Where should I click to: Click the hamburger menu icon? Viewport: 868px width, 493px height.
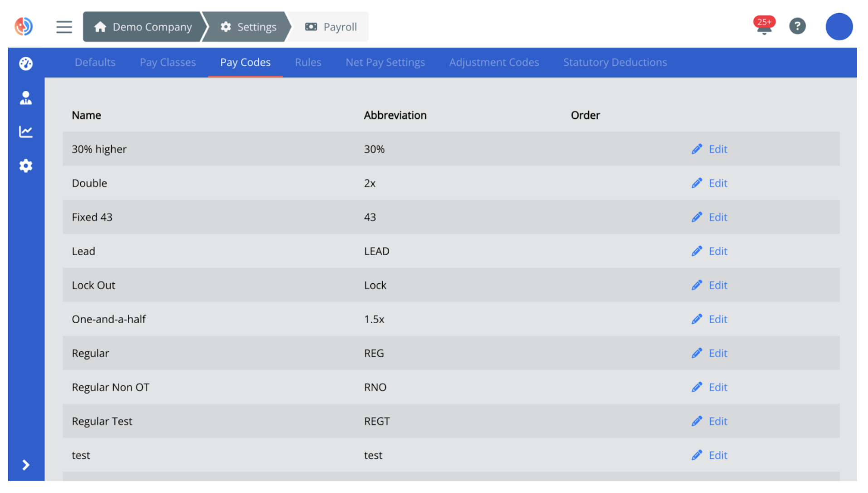[x=64, y=27]
